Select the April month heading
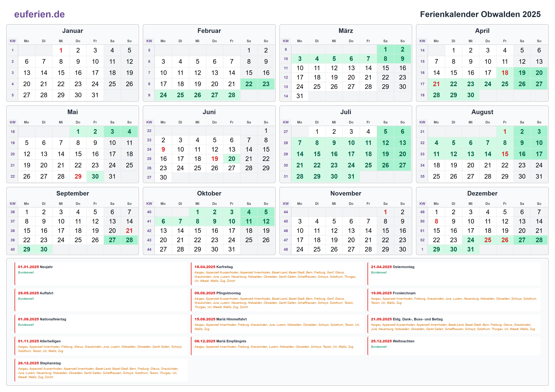Screen dimensions: 555x392 pyautogui.click(x=482, y=31)
